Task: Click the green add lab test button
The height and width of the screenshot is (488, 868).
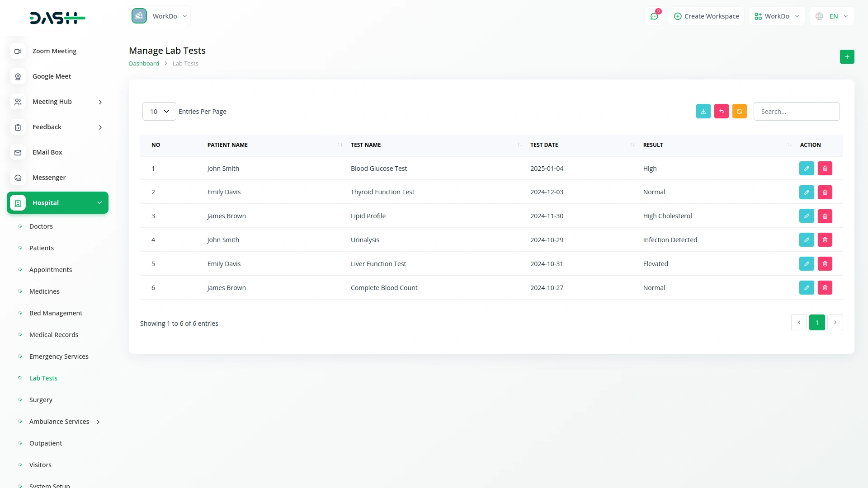Action: pos(847,57)
